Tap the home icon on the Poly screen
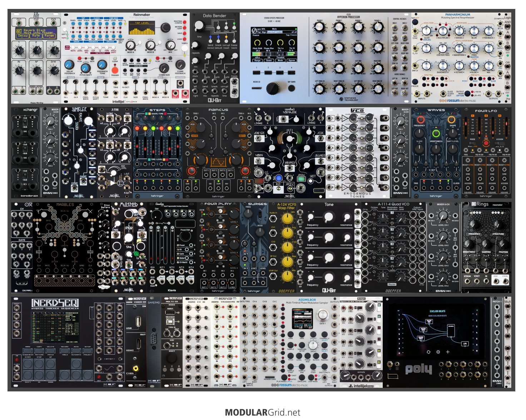526x420 pixels. (x=429, y=351)
